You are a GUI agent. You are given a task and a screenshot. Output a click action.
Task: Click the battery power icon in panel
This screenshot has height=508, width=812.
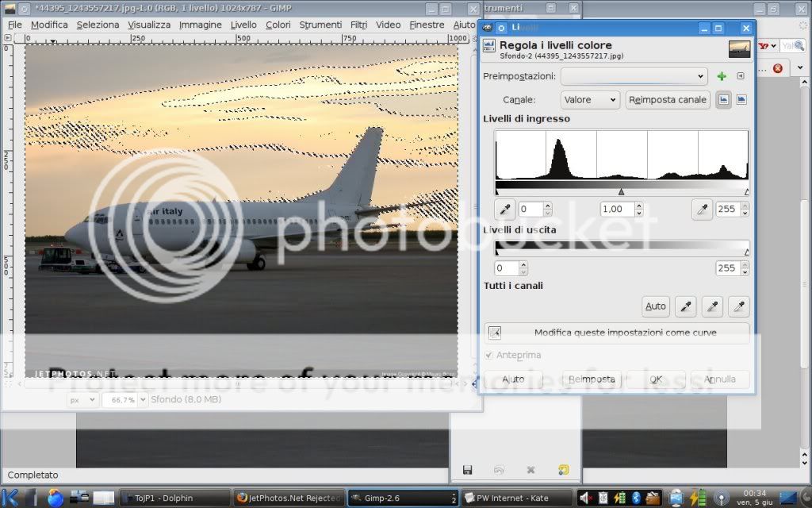697,498
